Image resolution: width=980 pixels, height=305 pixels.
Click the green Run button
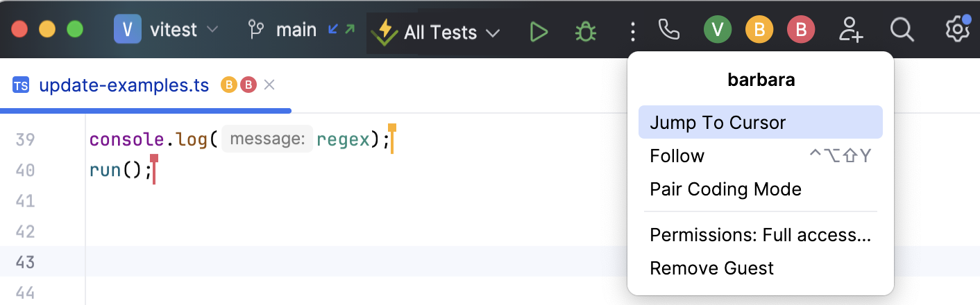[x=539, y=31]
